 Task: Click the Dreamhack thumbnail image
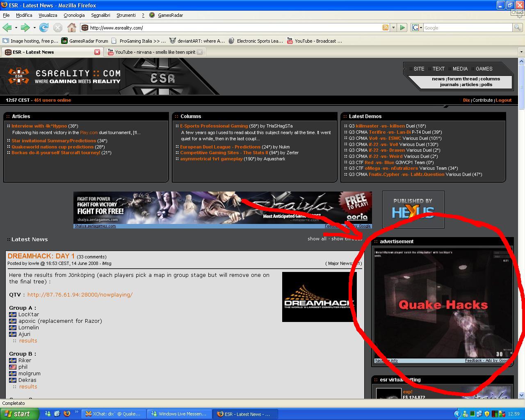pos(319,297)
